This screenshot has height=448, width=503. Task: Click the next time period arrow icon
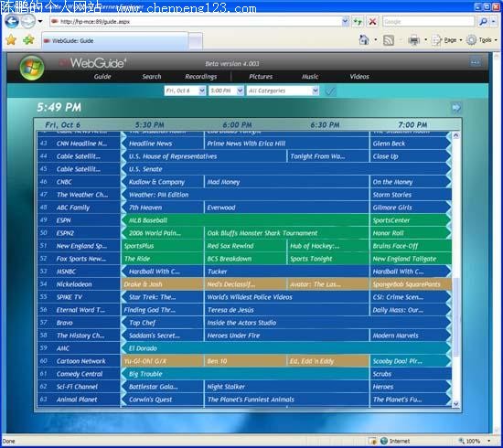(x=455, y=108)
